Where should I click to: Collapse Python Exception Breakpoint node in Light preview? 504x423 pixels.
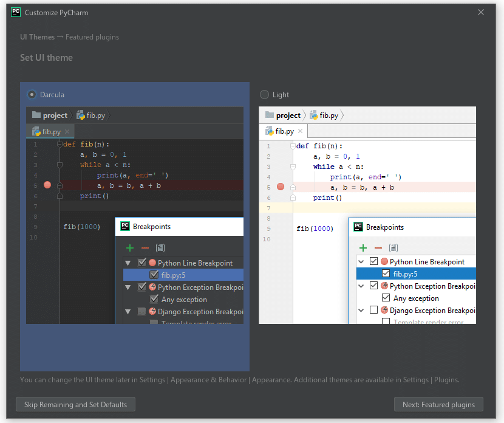pyautogui.click(x=361, y=286)
